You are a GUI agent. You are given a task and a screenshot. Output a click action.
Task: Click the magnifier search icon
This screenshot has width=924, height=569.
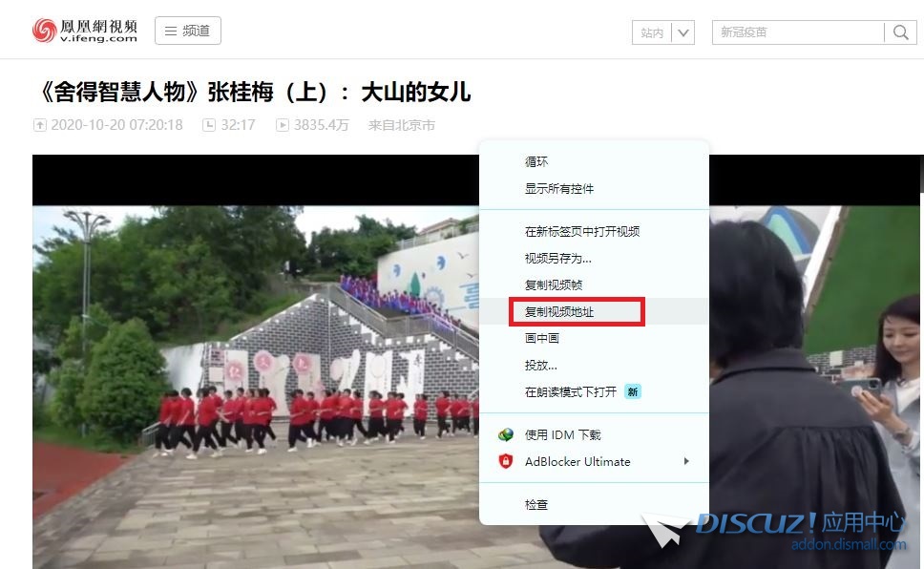click(900, 32)
